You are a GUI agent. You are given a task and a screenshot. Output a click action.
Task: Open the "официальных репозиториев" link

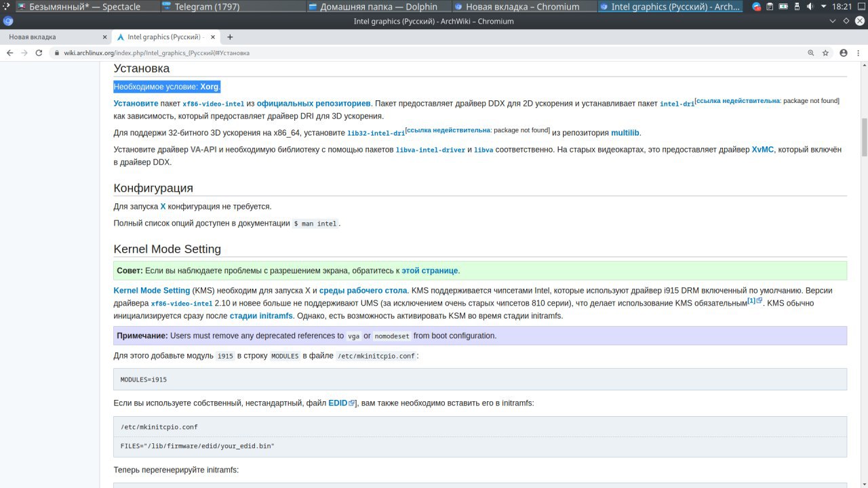(x=313, y=104)
